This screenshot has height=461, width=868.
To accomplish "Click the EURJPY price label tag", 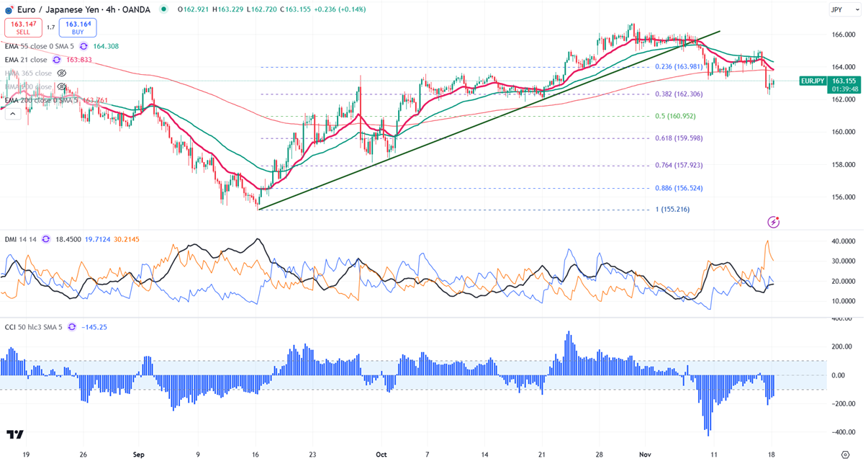I will tap(812, 81).
